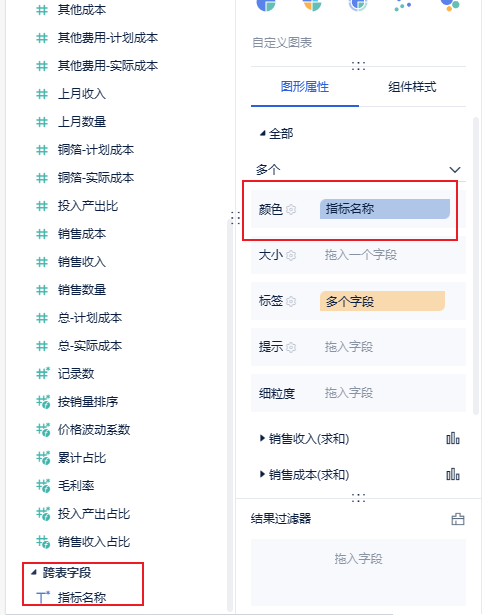The image size is (494, 615).
Task: Click the 多个字段 label pill
Action: 382,301
